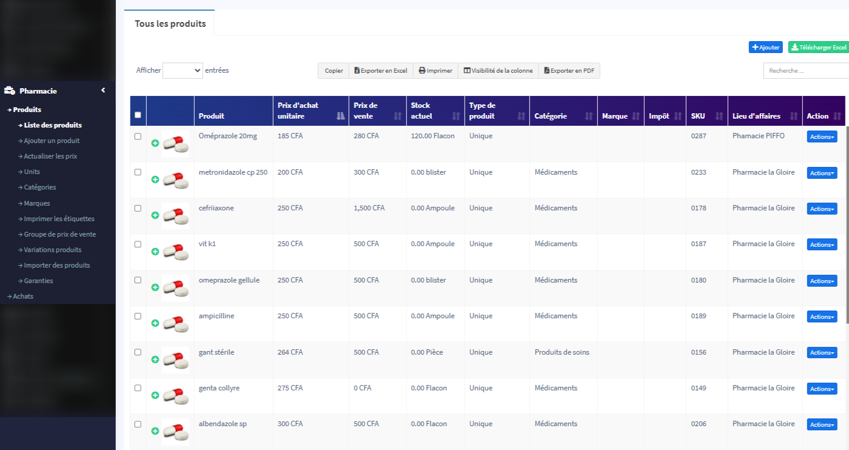This screenshot has width=849, height=450.
Task: Click green plus icon beside gant stérile
Action: [x=155, y=360]
